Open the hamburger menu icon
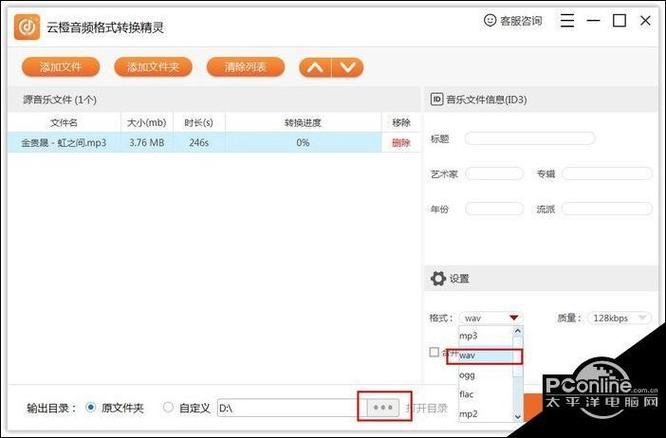This screenshot has height=438, width=666. click(x=567, y=20)
